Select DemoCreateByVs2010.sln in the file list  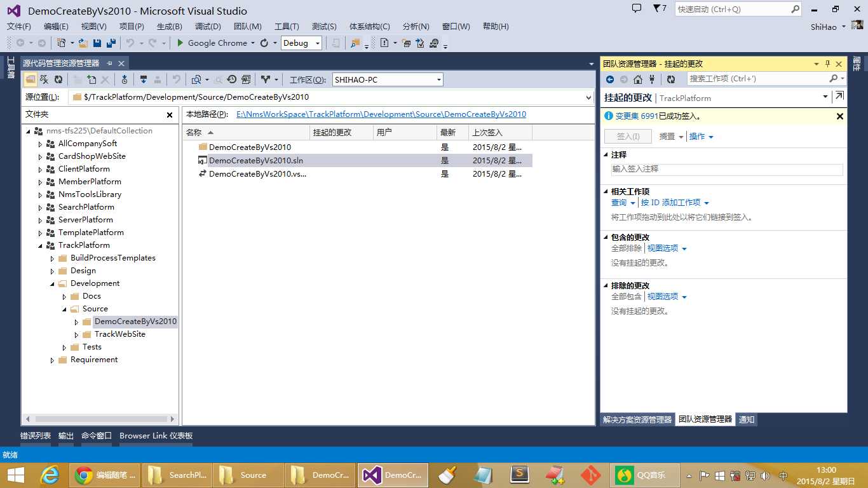(x=256, y=161)
